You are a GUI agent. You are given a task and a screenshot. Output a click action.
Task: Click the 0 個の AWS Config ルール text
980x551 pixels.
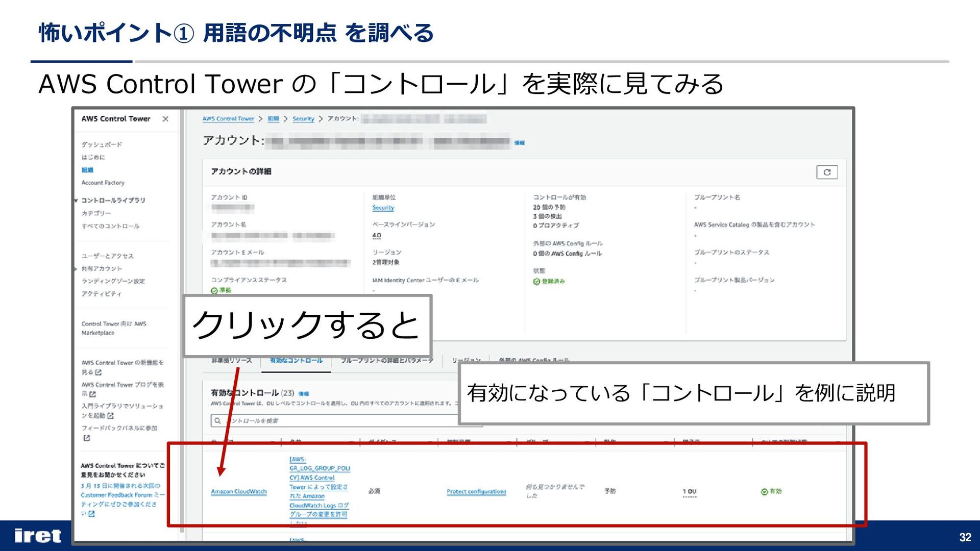point(567,254)
